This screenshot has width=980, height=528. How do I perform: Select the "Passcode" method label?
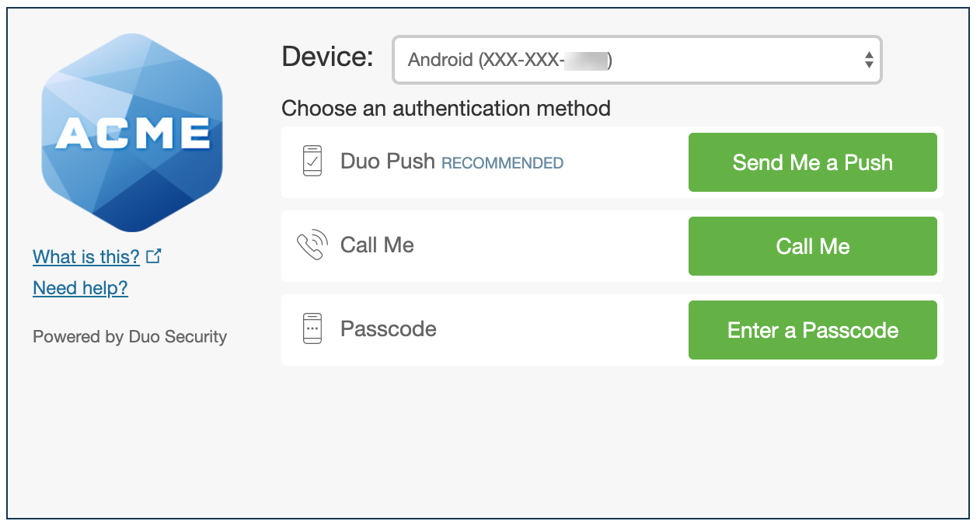389,328
